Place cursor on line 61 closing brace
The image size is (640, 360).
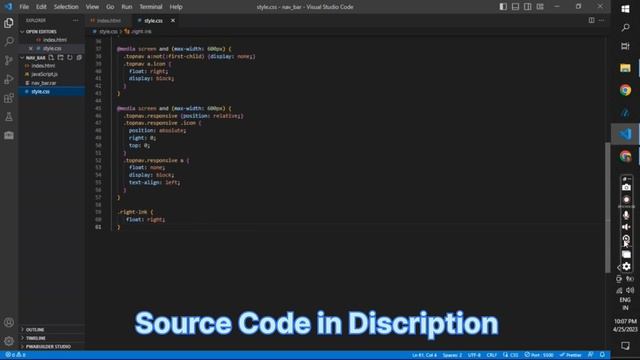[x=119, y=227]
